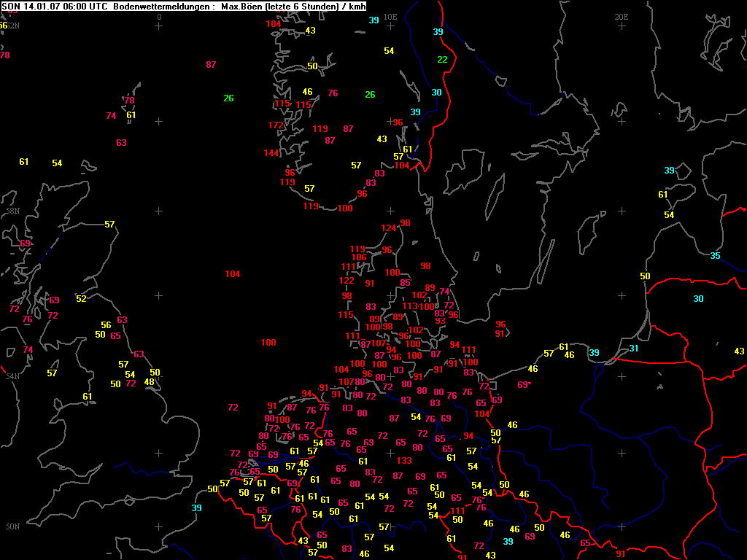747x560 pixels.
Task: Click the pink 85 station reading
Action: click(405, 283)
